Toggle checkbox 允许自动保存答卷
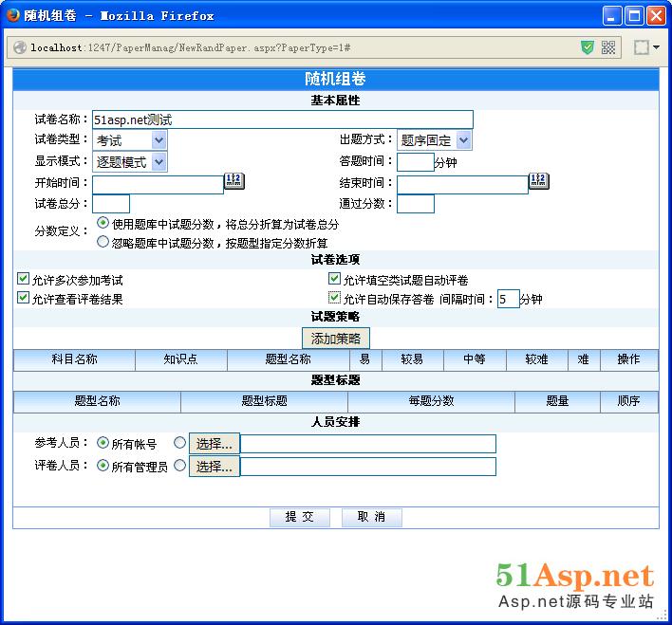Screen dimensions: 672x625 334,298
